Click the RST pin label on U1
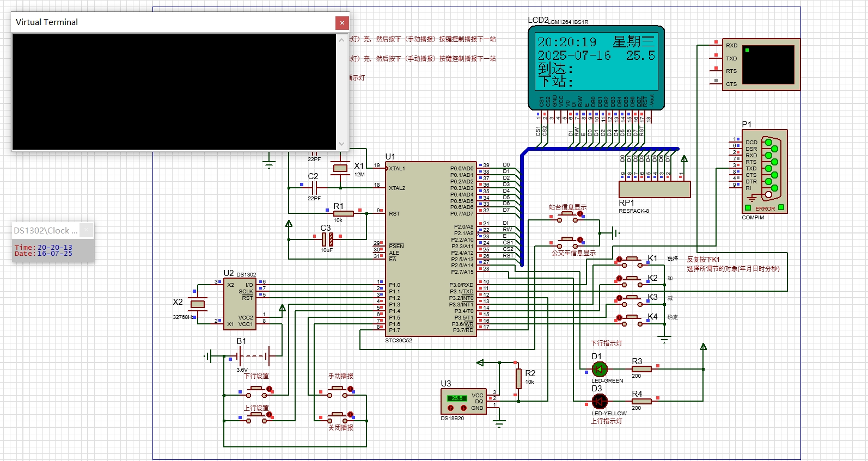Viewport: 868px width, 461px height. click(394, 214)
